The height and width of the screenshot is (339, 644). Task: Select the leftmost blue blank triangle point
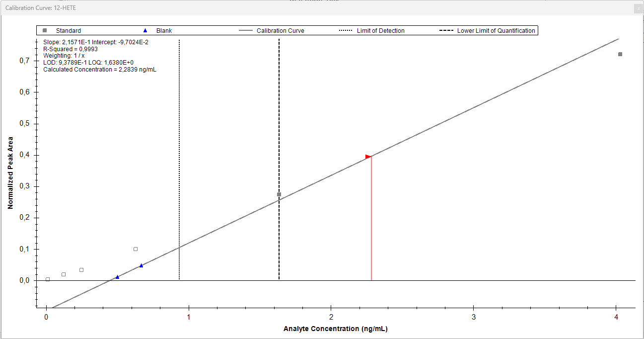click(117, 277)
